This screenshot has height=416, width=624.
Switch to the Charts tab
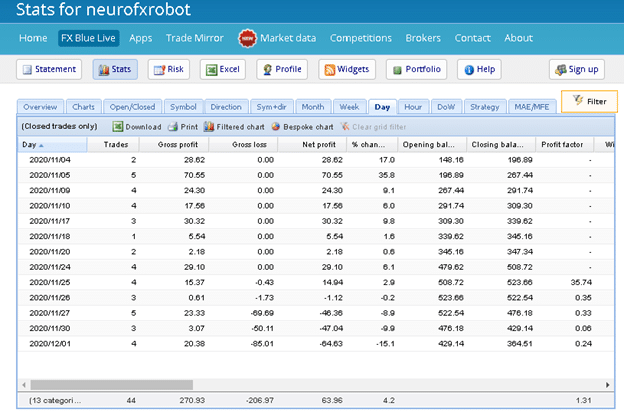(x=84, y=107)
